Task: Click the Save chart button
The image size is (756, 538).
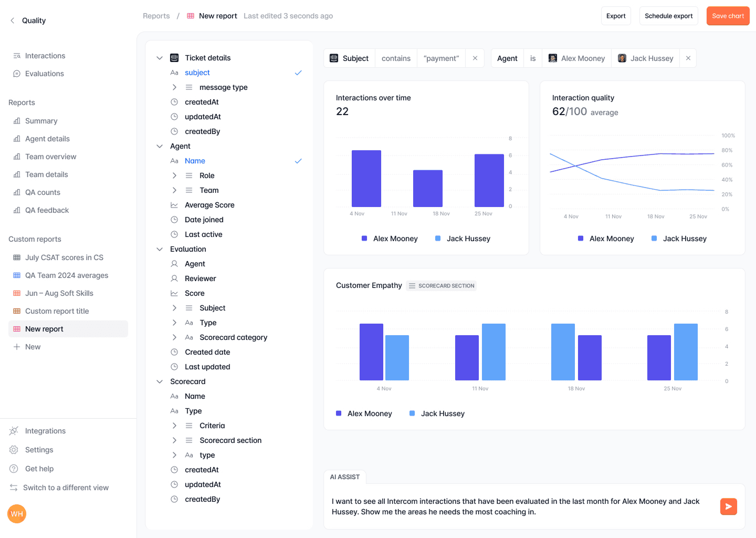Action: point(728,16)
